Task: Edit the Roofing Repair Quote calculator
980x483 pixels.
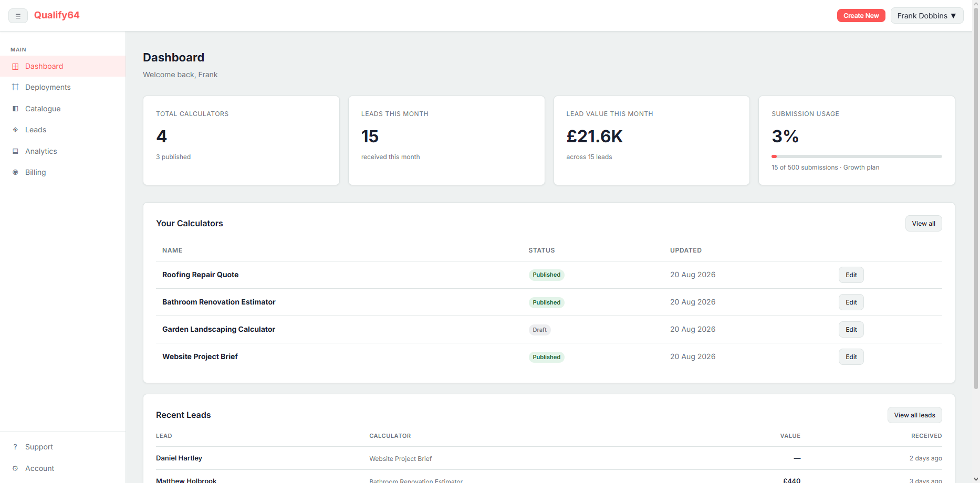Action: pyautogui.click(x=851, y=275)
